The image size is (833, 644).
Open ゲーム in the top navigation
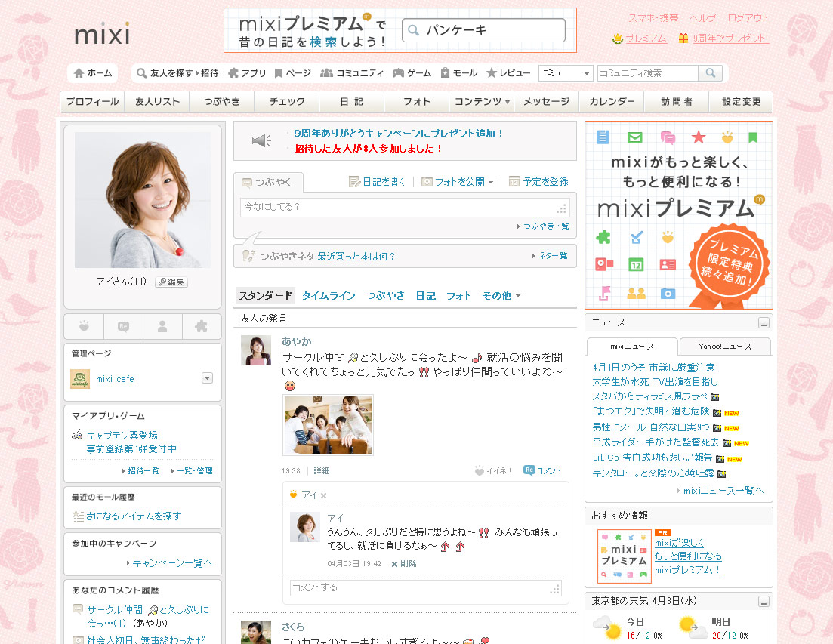[412, 73]
